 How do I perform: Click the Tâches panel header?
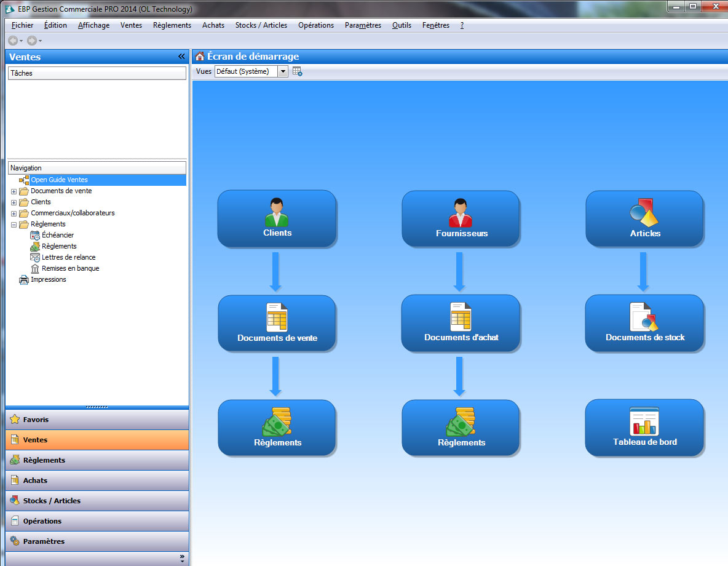(97, 73)
